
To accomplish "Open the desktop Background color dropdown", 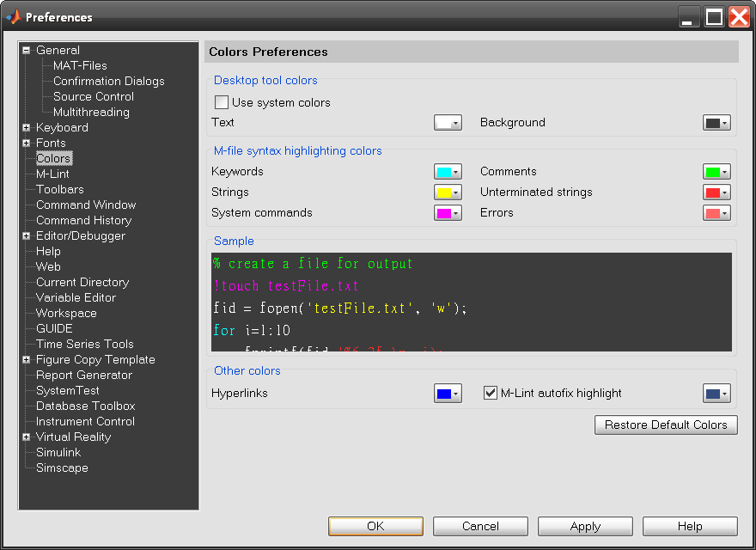I will tap(716, 123).
